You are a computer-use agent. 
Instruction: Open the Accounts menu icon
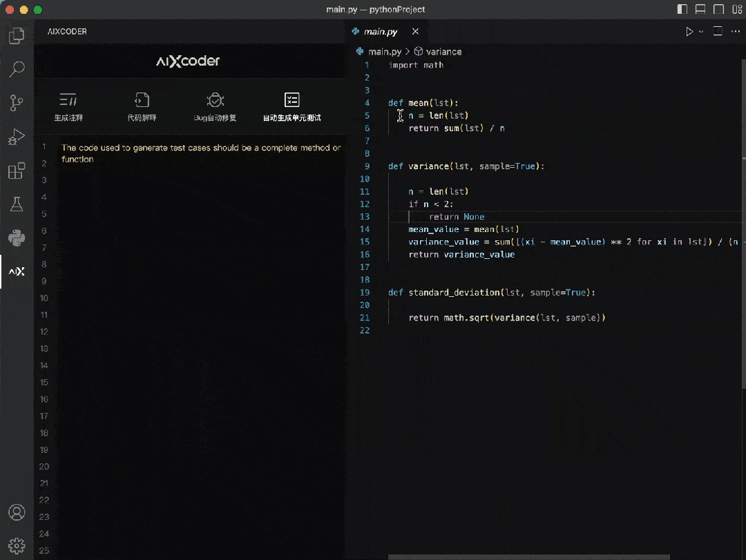tap(17, 512)
